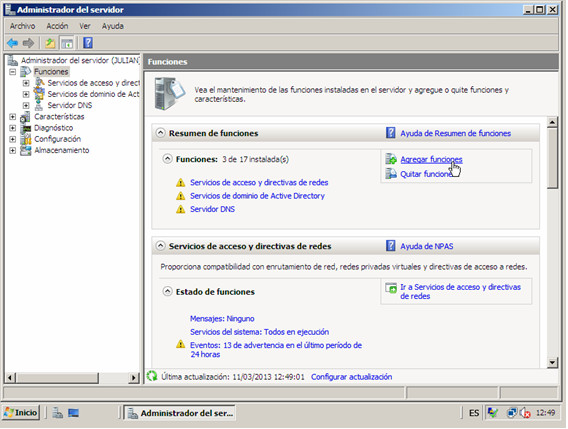Collapse the Funciones tree node
Screen dimensions: 568x429
tap(13, 72)
